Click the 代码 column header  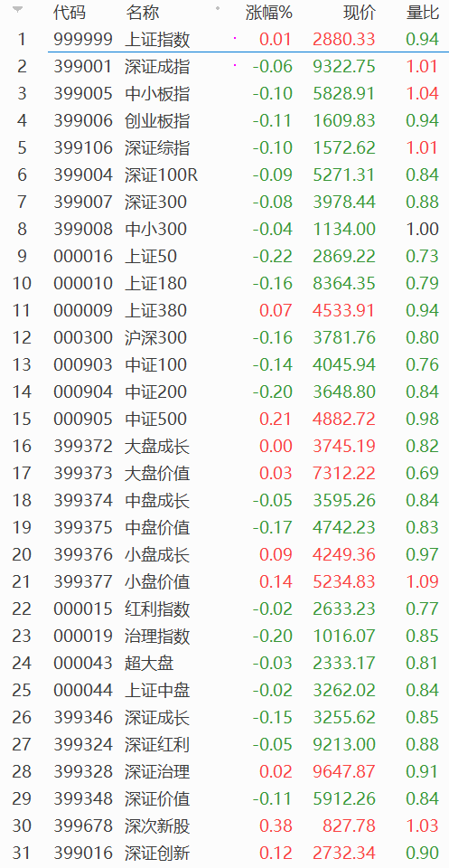tap(70, 13)
